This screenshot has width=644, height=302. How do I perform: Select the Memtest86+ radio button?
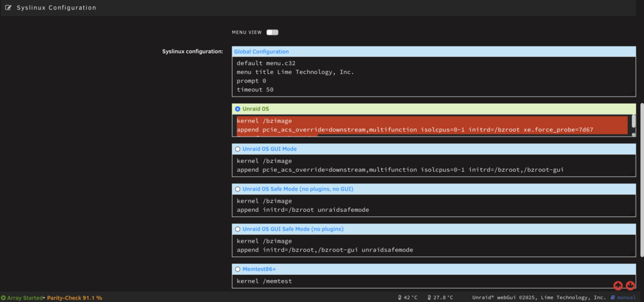238,269
